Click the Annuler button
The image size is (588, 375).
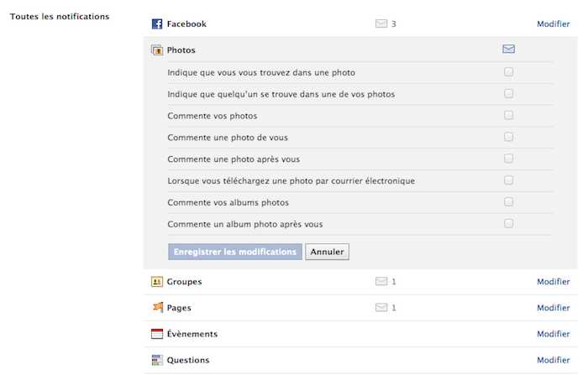tap(327, 252)
